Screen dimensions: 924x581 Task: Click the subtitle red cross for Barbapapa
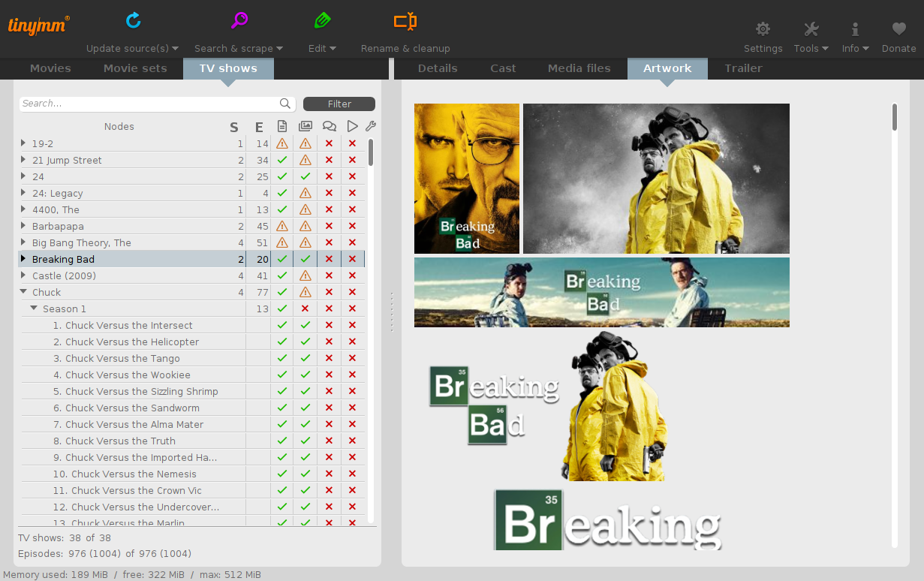point(329,226)
